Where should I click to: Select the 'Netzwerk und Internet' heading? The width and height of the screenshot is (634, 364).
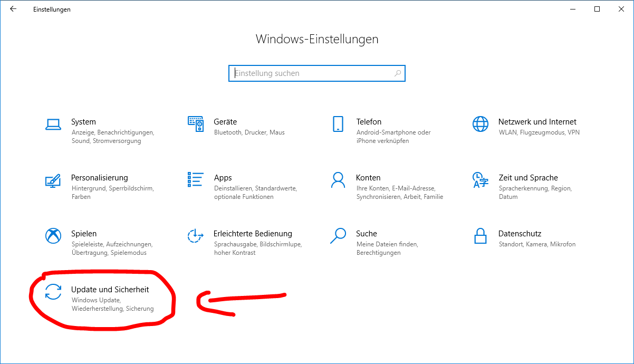pos(537,122)
